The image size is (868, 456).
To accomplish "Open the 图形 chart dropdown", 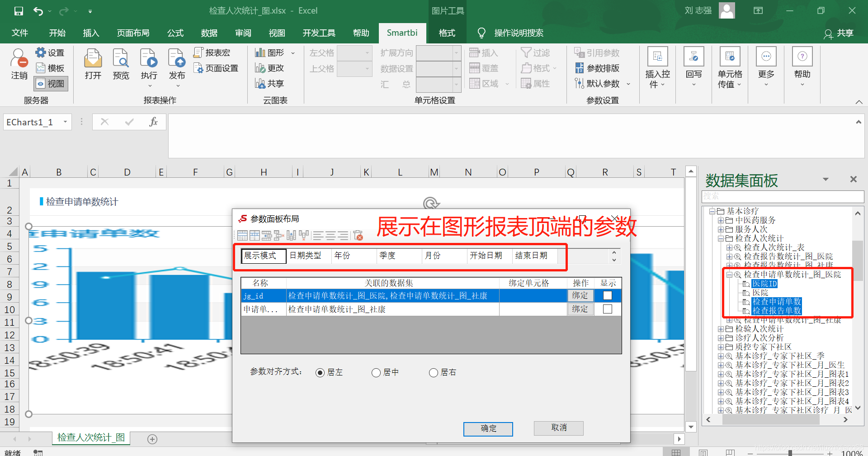I will pos(293,53).
